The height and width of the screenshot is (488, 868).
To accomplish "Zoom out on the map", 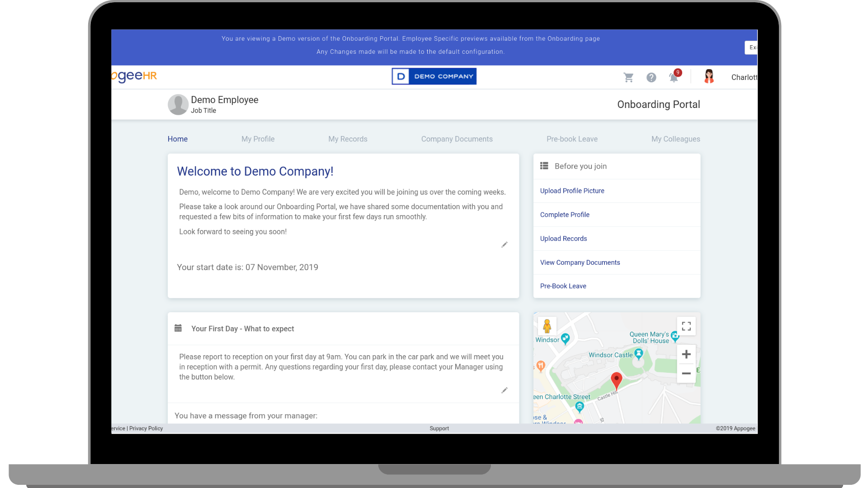I will click(x=686, y=373).
